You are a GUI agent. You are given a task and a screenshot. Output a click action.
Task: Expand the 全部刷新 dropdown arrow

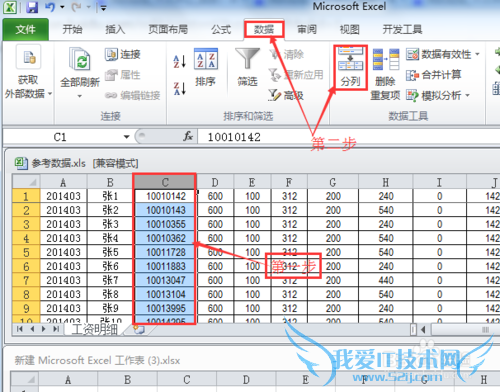[80, 96]
